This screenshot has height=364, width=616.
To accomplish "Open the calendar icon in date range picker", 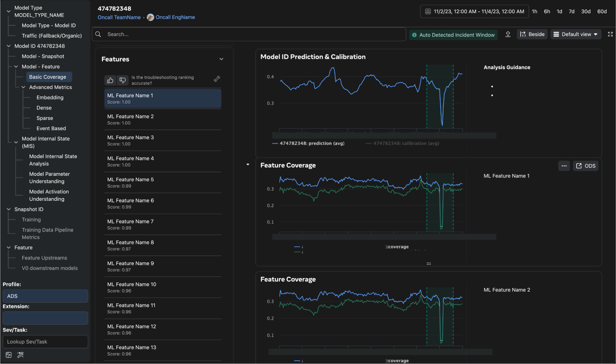I will click(428, 11).
